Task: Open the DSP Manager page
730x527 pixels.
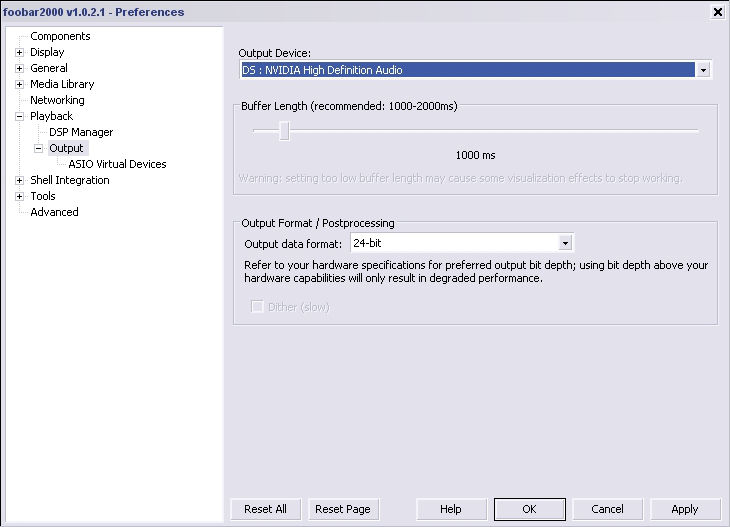Action: 81,132
